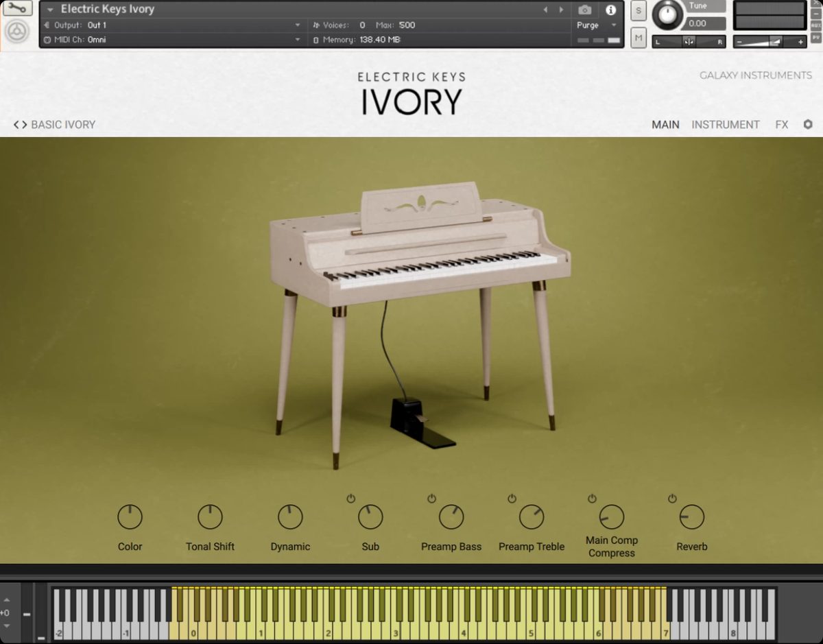Toggle Reverb power button
Viewport: 823px width, 644px height.
[x=672, y=499]
